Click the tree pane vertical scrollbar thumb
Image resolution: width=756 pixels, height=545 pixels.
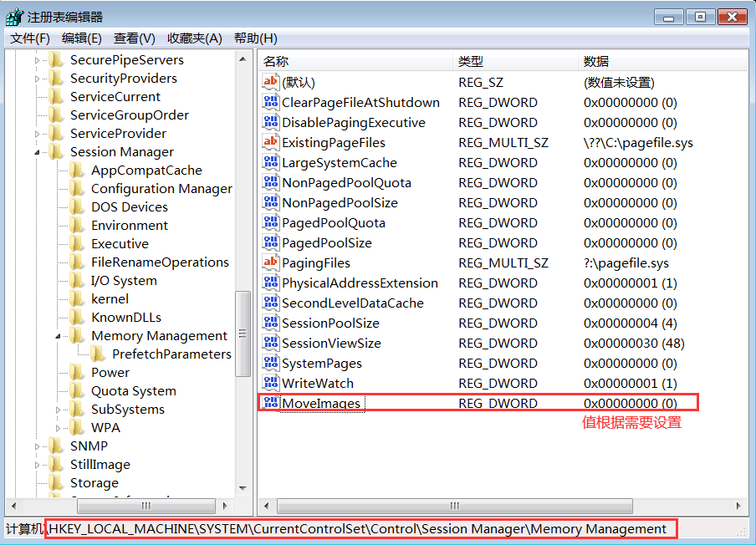pos(243,334)
